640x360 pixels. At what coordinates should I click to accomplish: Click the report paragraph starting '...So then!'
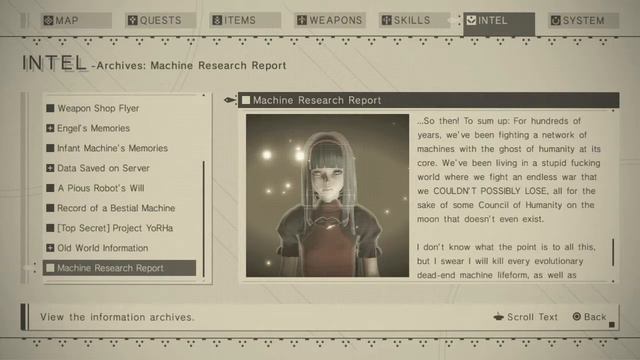[x=509, y=170]
